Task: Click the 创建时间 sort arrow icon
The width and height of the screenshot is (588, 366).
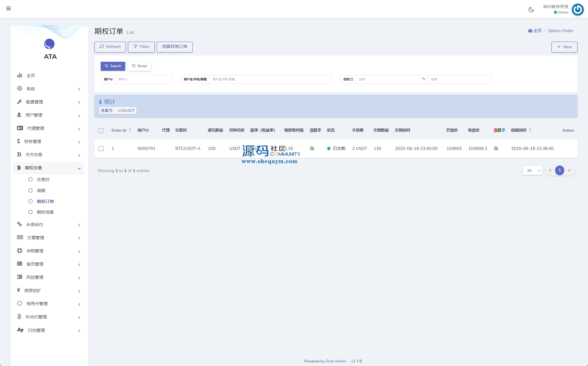Action: tap(530, 130)
